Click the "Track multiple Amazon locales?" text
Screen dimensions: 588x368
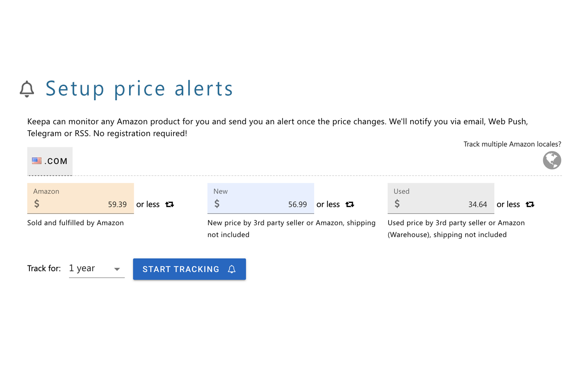point(512,144)
